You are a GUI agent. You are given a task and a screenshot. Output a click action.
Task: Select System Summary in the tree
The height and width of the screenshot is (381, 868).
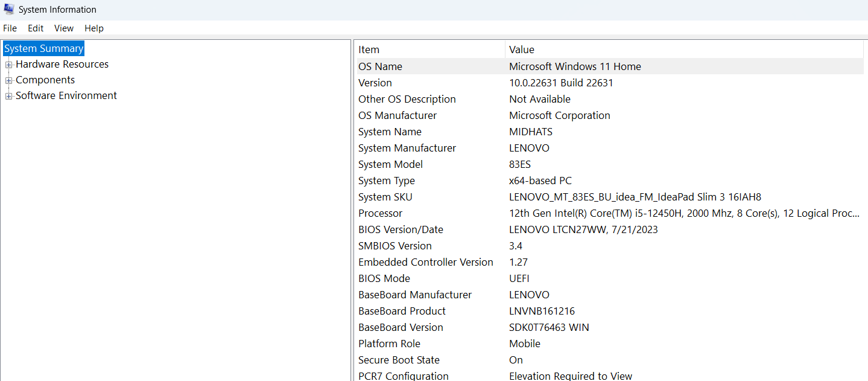click(43, 48)
